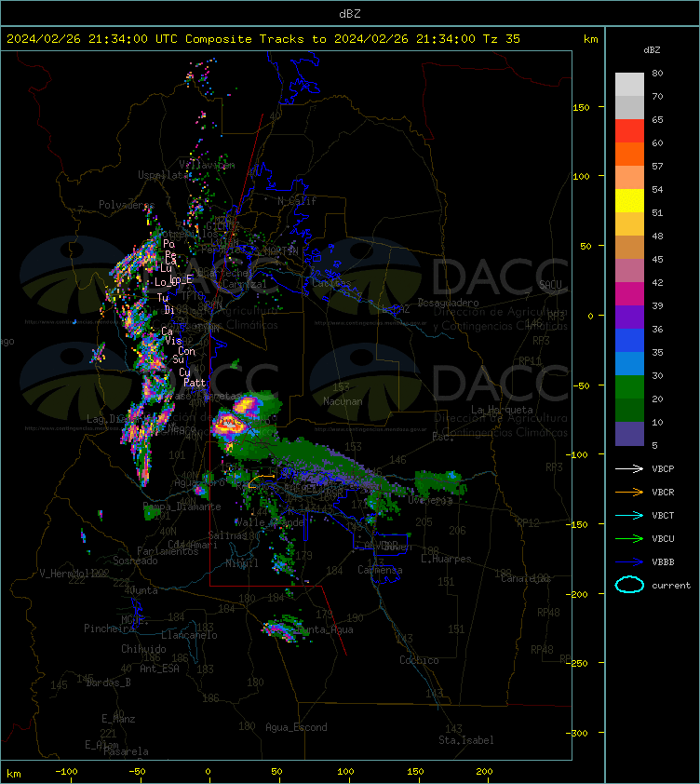Select the salmon 57–54 dBZ swatch

[x=629, y=178]
